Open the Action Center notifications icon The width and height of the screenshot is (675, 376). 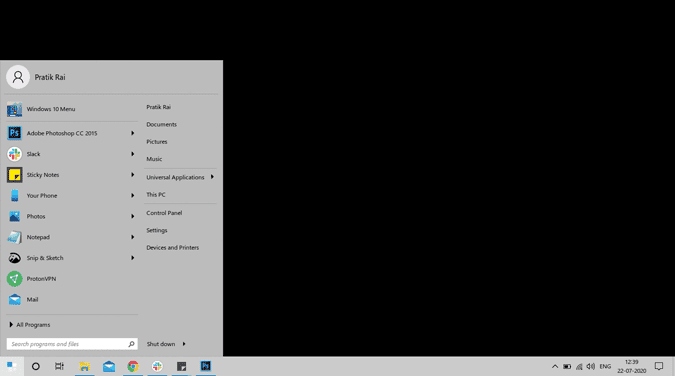(x=659, y=367)
